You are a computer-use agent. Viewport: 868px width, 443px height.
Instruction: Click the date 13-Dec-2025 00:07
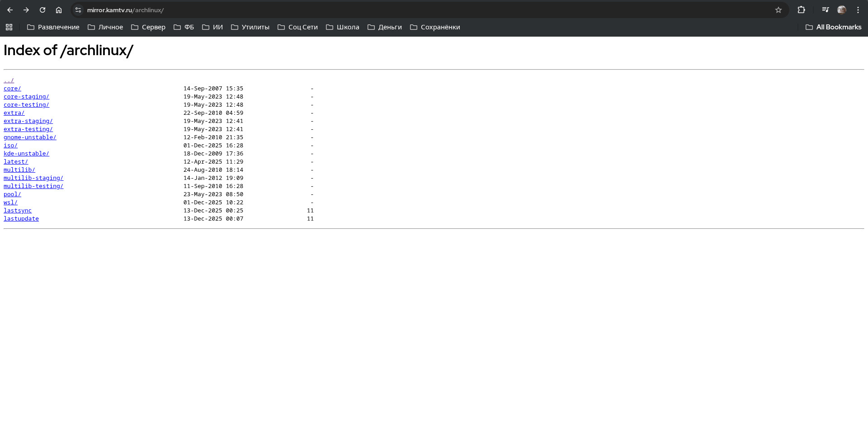pos(213,219)
